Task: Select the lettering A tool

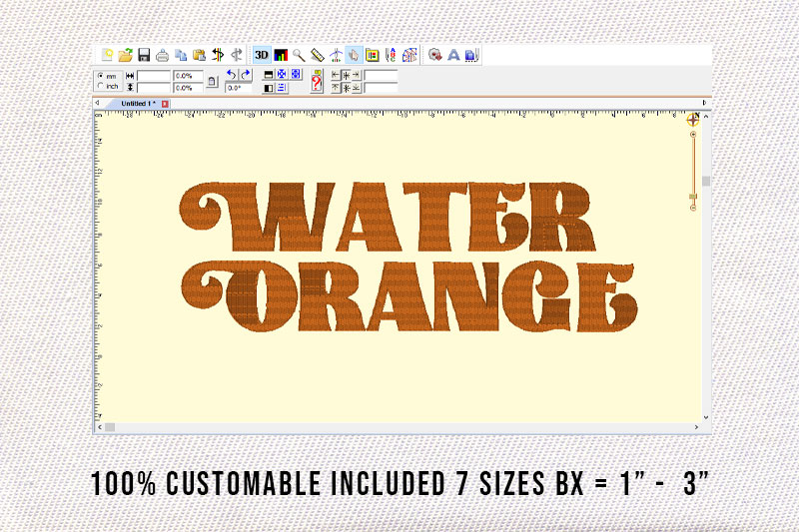Action: coord(453,55)
